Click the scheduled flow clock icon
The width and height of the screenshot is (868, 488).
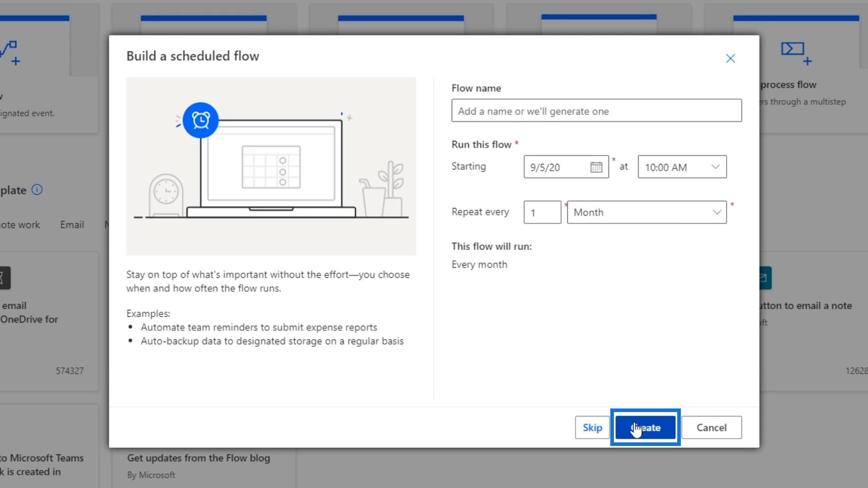(x=201, y=119)
